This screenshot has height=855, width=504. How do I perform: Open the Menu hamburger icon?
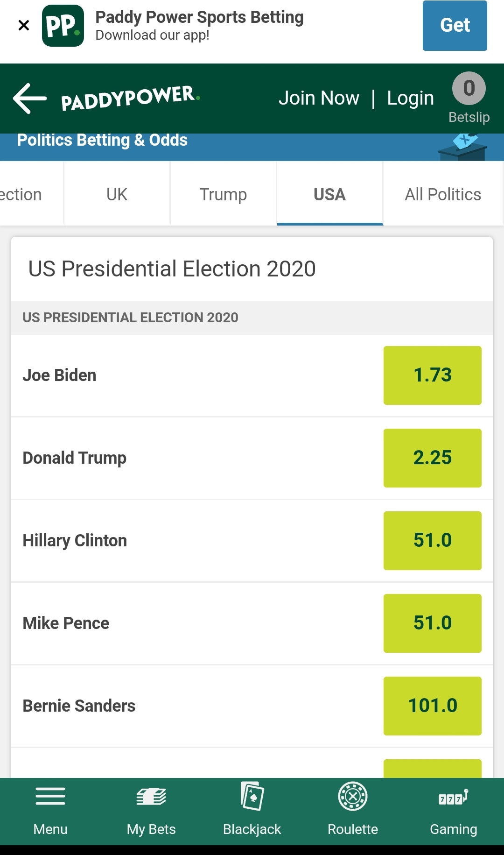click(50, 796)
